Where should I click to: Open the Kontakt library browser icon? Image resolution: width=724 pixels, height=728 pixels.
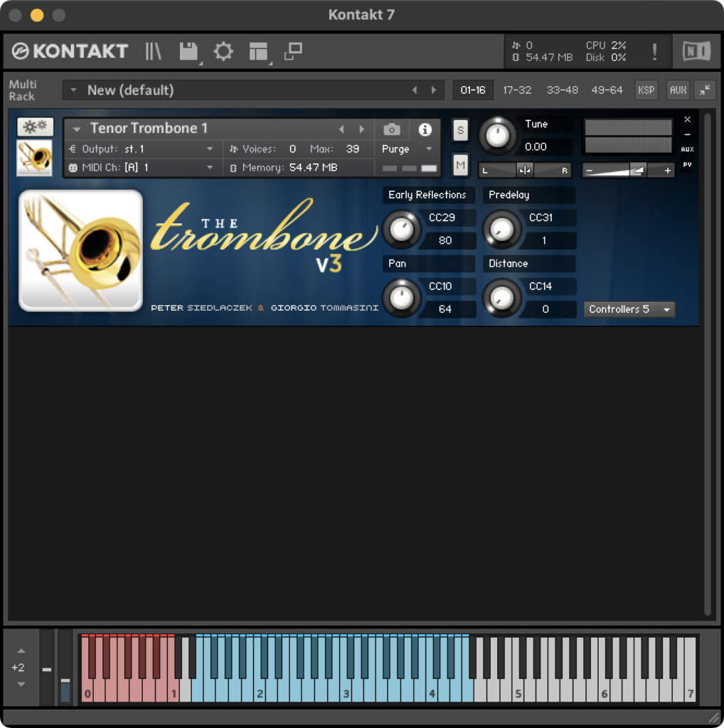(x=153, y=51)
